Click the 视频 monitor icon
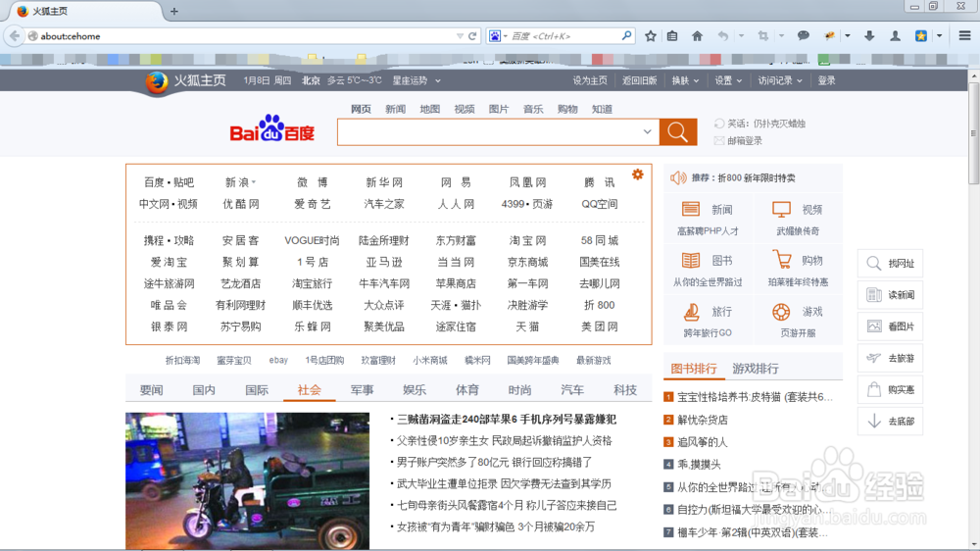Viewport: 980px width, 551px height. pyautogui.click(x=781, y=209)
